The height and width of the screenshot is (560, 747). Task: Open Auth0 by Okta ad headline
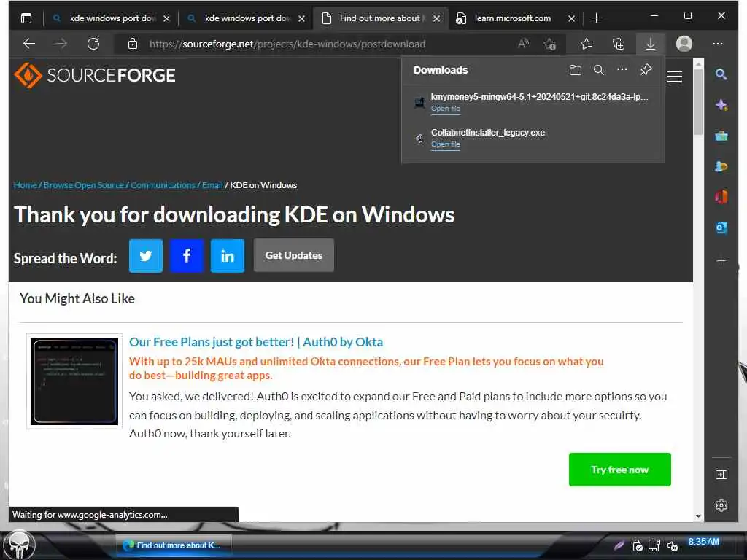256,342
